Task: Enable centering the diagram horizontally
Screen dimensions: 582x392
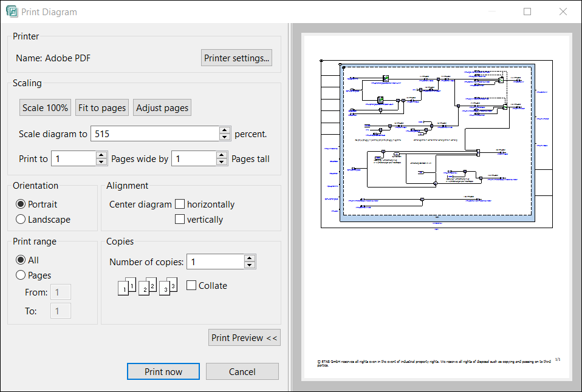Action: [x=179, y=204]
